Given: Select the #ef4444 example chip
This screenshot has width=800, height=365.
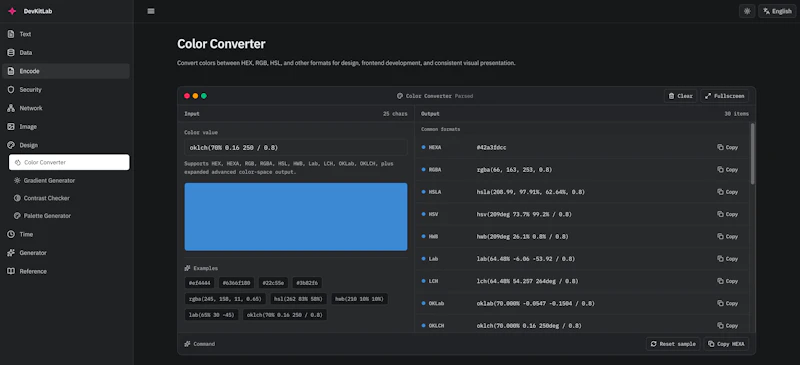Looking at the screenshot, I should (199, 283).
